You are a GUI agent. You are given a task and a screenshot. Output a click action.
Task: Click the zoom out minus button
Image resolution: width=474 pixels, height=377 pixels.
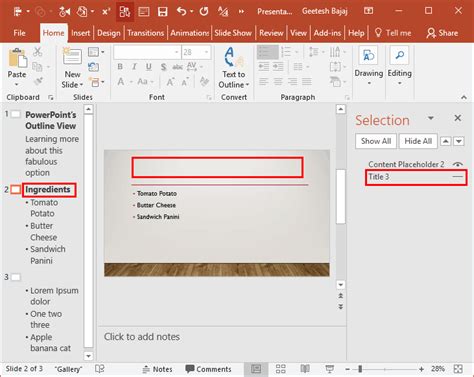(x=347, y=369)
